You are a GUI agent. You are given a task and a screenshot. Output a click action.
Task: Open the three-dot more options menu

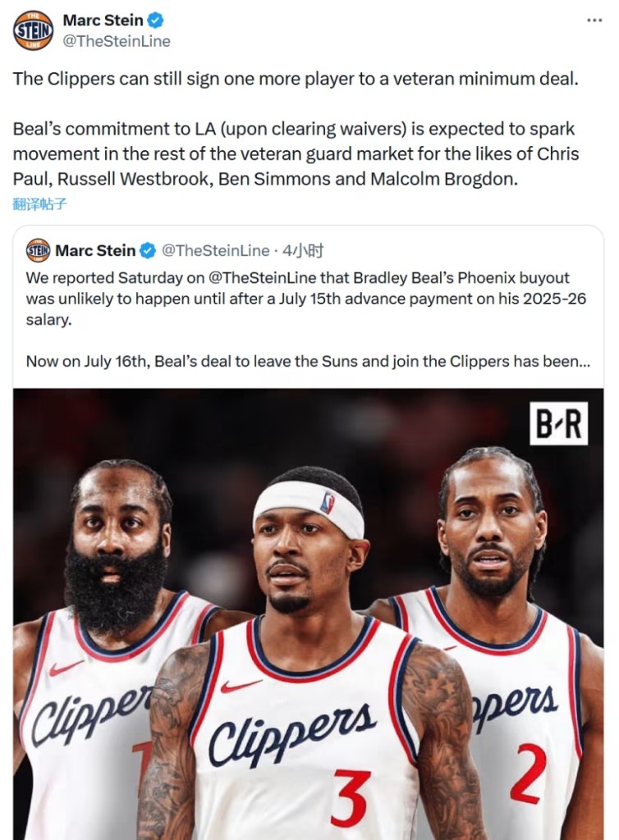point(594,21)
